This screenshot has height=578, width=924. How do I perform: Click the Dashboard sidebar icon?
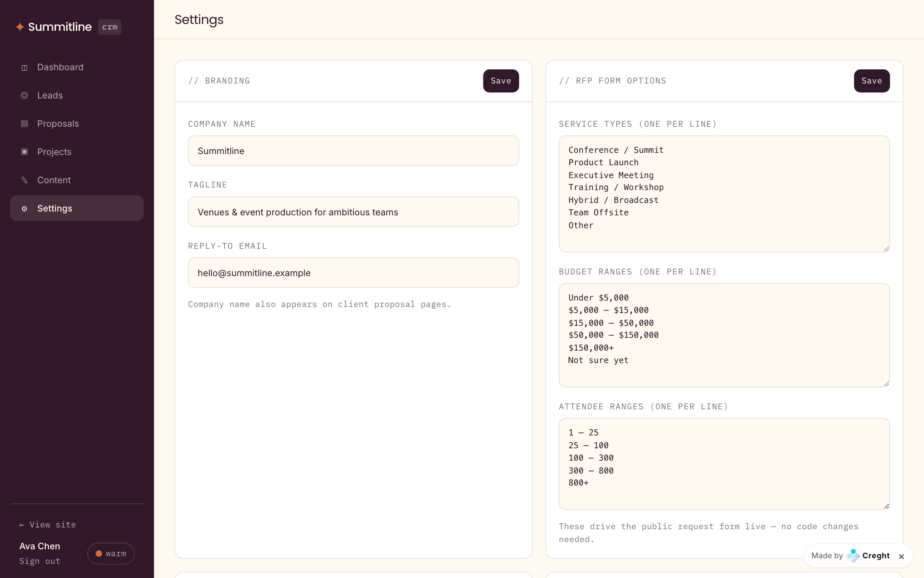click(x=24, y=68)
